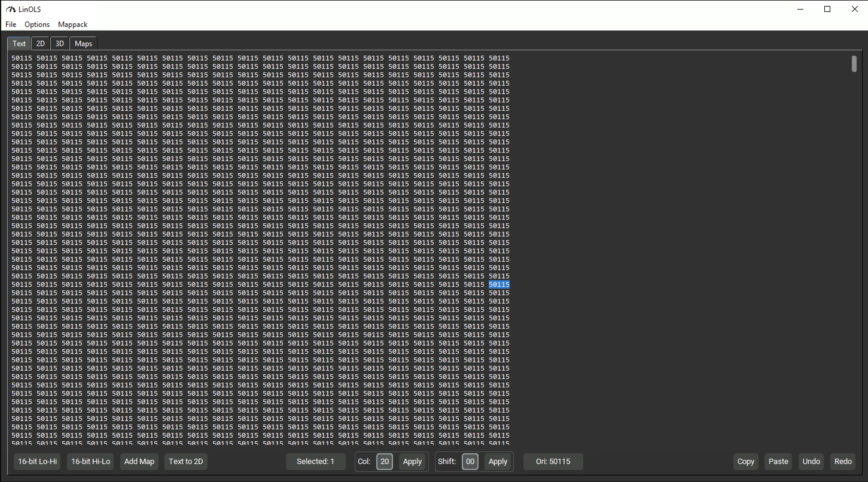Click the Ori: 50115 value button
The image size is (868, 482).
553,461
